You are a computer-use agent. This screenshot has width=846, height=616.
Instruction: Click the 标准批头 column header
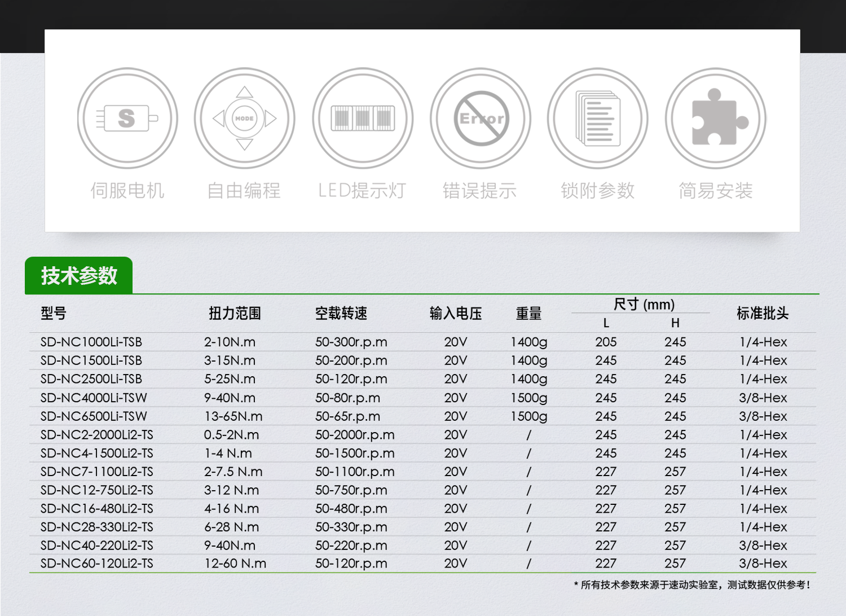(763, 314)
